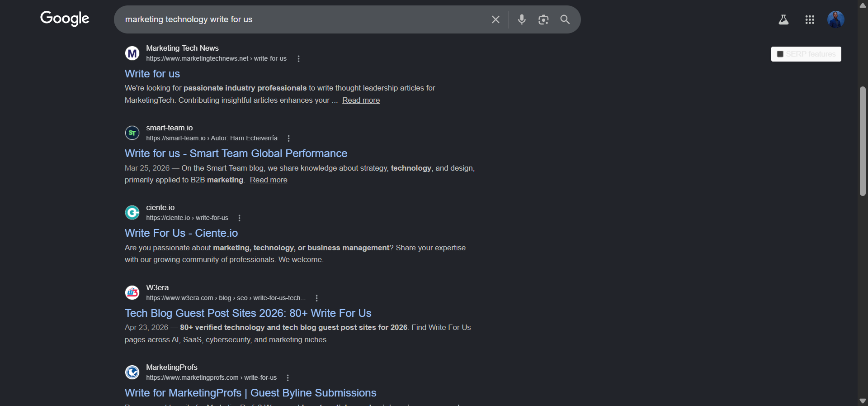Click the W3era site name
This screenshot has width=868, height=406.
(x=157, y=287)
